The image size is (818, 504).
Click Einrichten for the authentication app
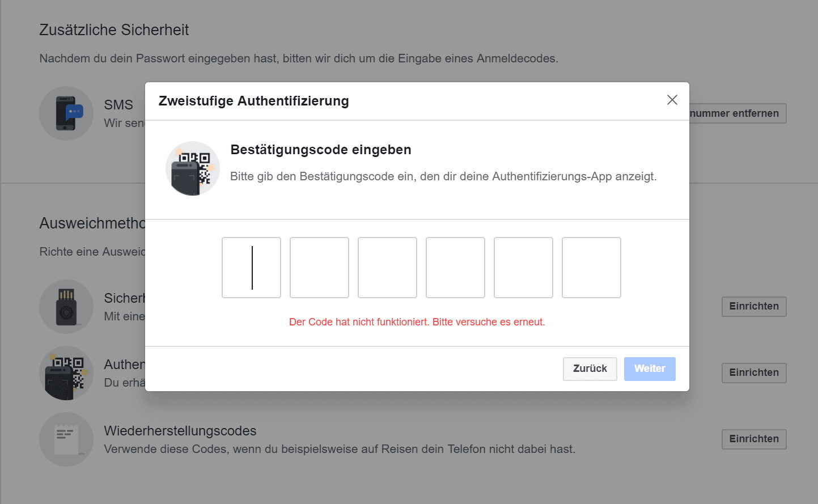[x=754, y=373]
